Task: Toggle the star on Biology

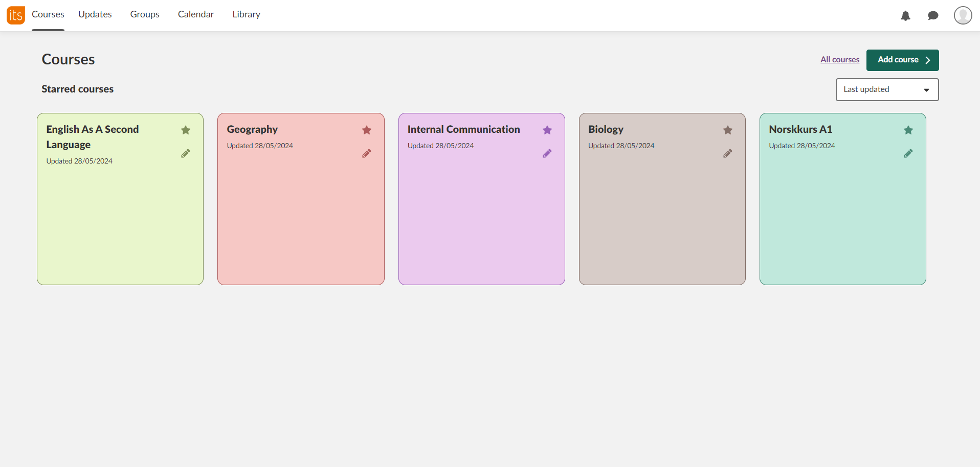Action: [x=728, y=130]
